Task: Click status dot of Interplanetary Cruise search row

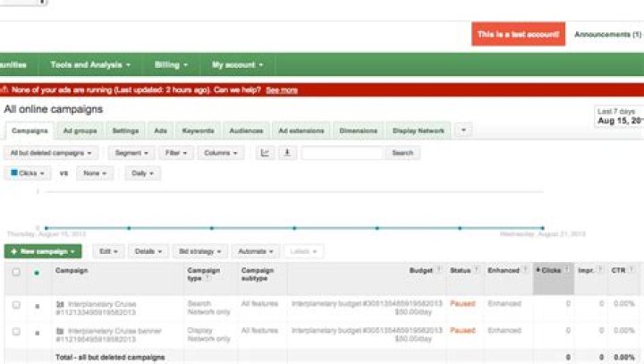Action: coord(38,307)
